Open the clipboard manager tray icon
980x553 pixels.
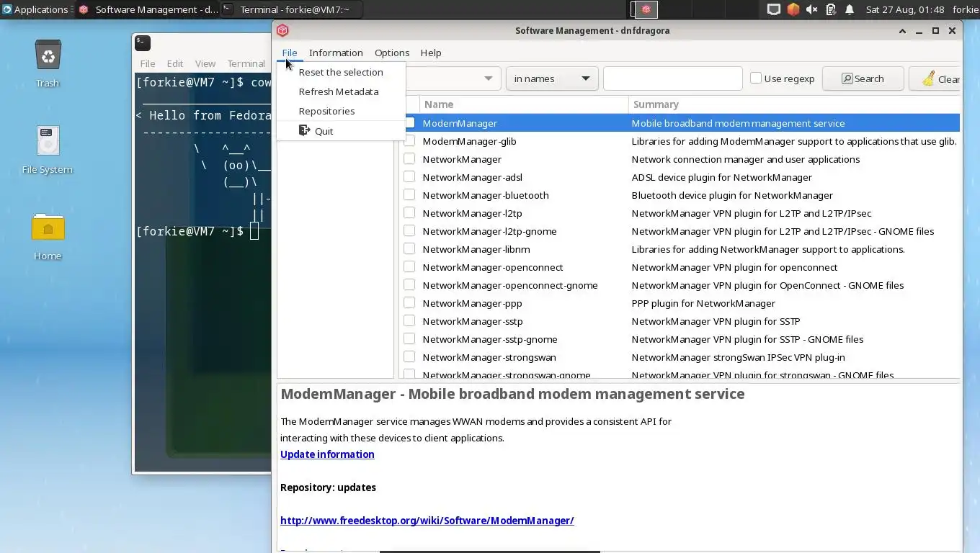pos(831,9)
